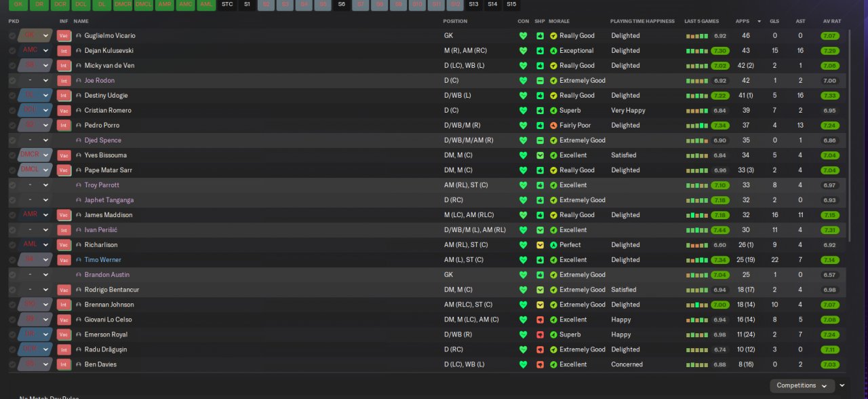Select the S13 substitute slot
Image resolution: width=868 pixels, height=399 pixels.
pyautogui.click(x=473, y=4)
